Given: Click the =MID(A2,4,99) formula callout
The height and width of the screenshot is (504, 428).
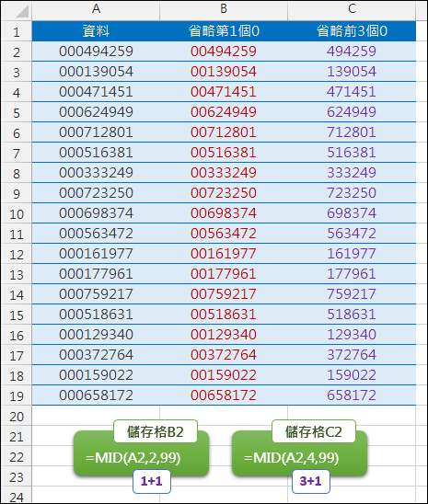Looking at the screenshot, I should 299,453.
